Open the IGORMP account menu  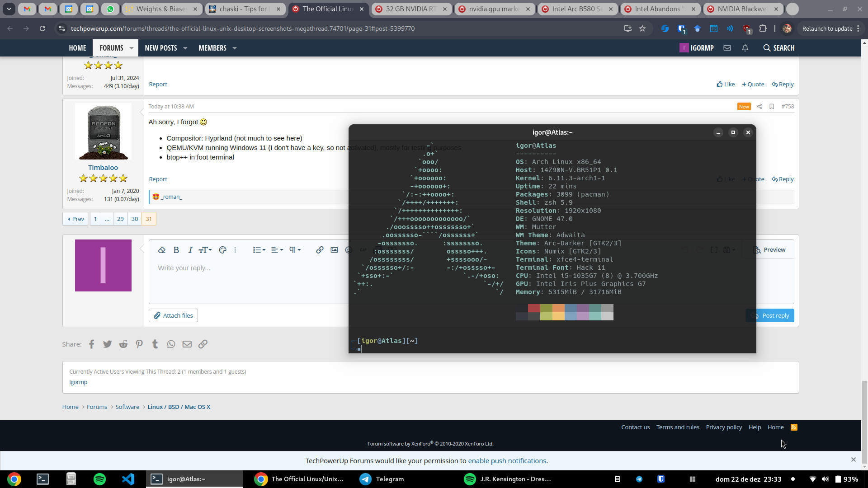tap(697, 48)
